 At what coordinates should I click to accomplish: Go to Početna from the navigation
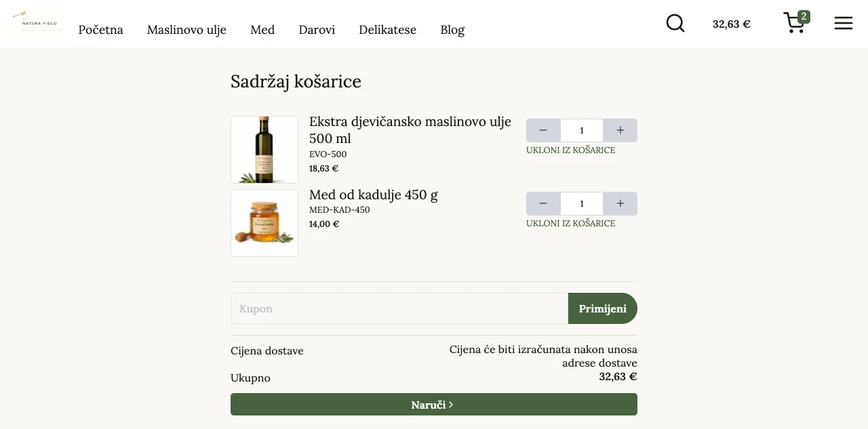(100, 30)
